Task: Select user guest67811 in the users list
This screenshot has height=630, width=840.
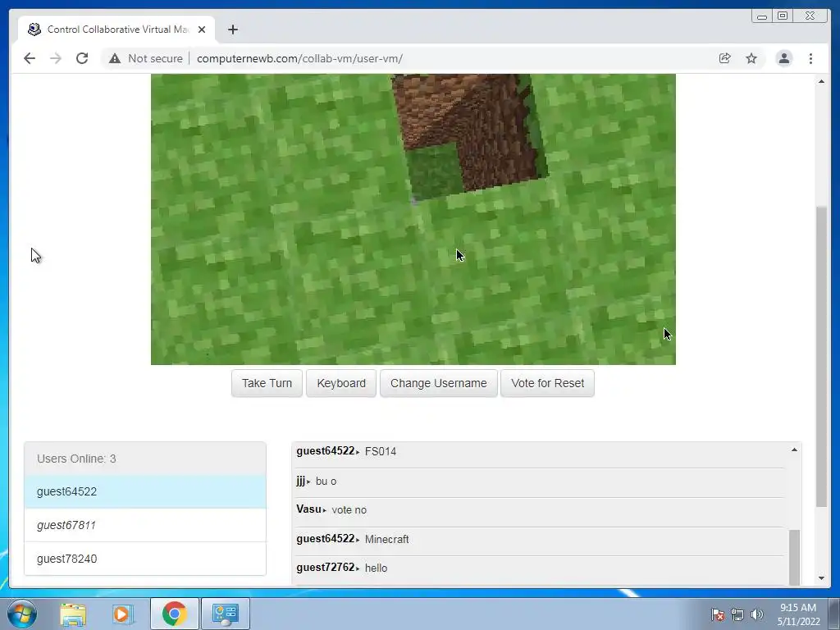Action: point(145,525)
